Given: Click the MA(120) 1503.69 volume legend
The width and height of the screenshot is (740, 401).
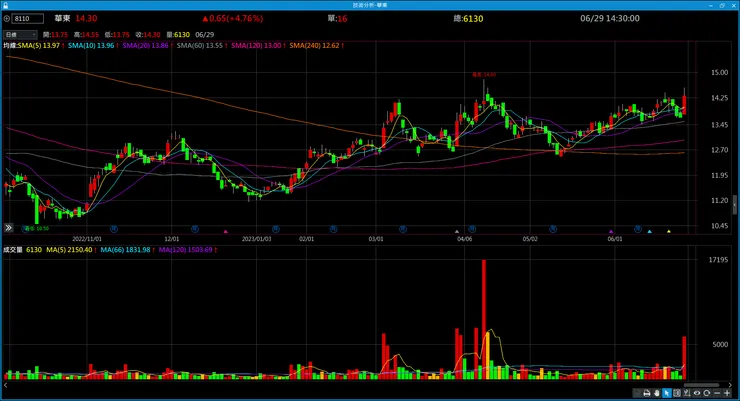Looking at the screenshot, I should [x=185, y=250].
